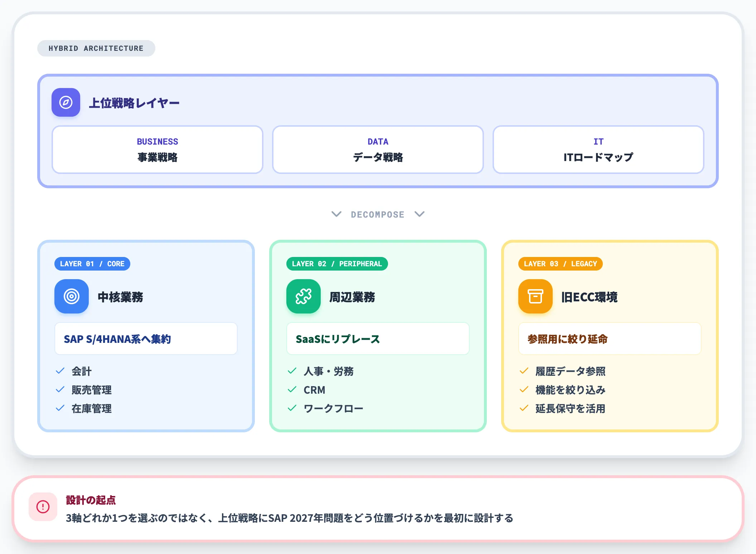This screenshot has width=756, height=554.
Task: Click the 周辺業務 heading
Action: (352, 297)
